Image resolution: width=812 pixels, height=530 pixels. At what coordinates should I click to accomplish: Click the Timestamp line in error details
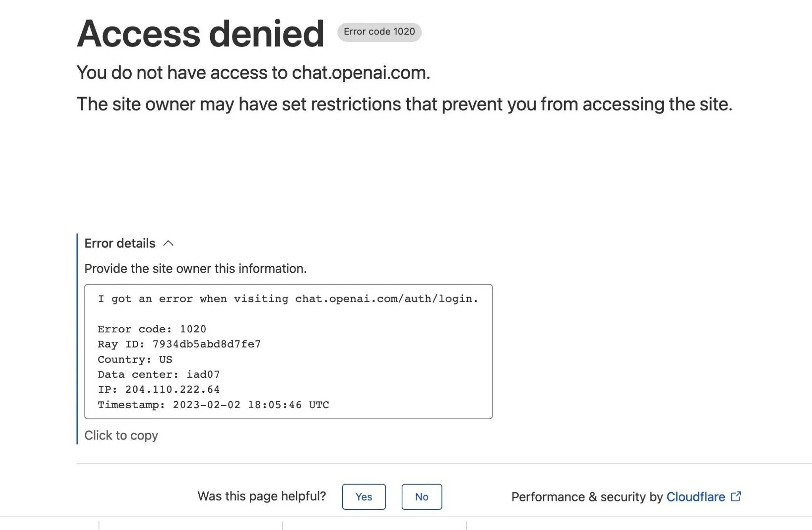click(213, 405)
